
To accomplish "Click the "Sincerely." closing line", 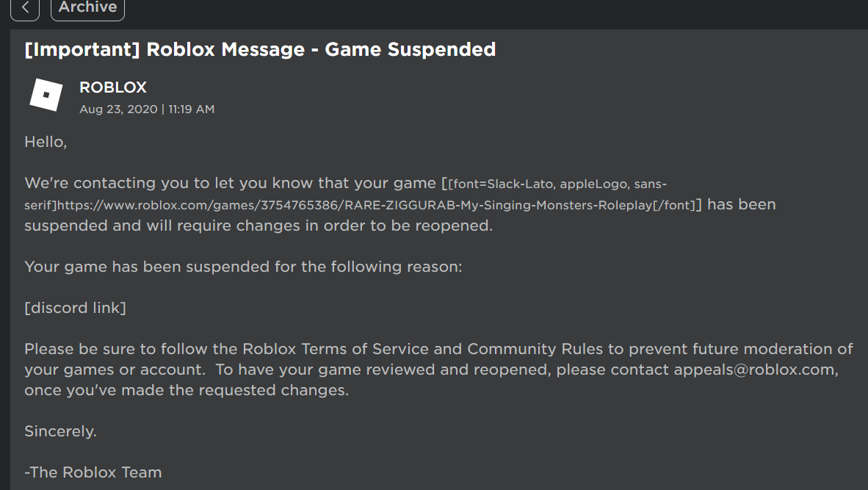I will tap(60, 431).
